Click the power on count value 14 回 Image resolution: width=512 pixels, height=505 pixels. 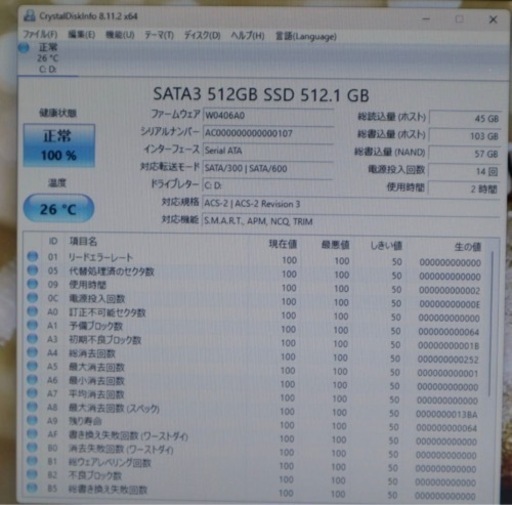pos(464,171)
